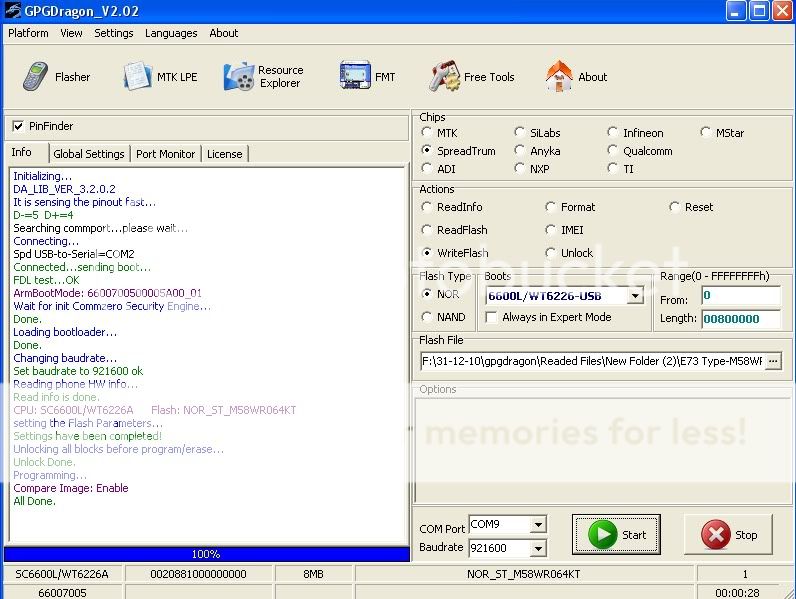The width and height of the screenshot is (796, 599).
Task: Click status bar elapsed time 00:00:28
Action: tap(737, 592)
